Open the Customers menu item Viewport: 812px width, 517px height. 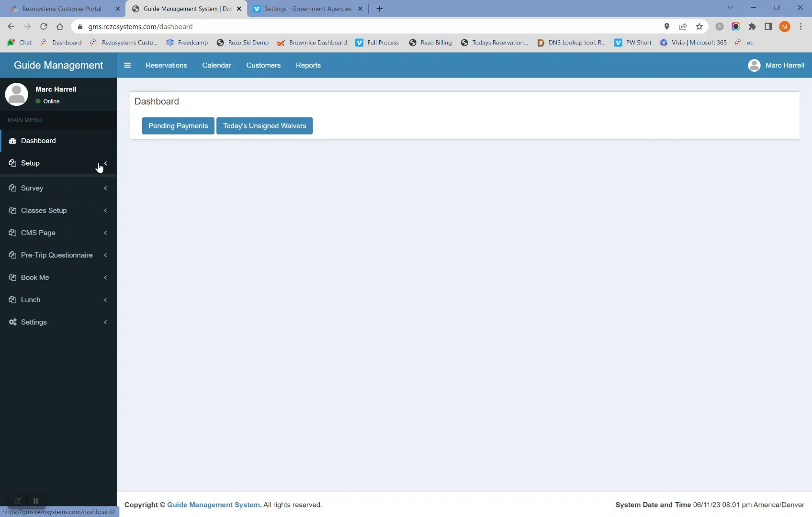coord(263,65)
